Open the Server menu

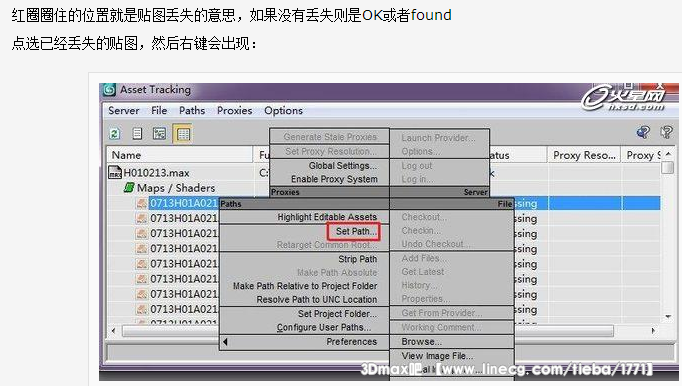tap(124, 111)
